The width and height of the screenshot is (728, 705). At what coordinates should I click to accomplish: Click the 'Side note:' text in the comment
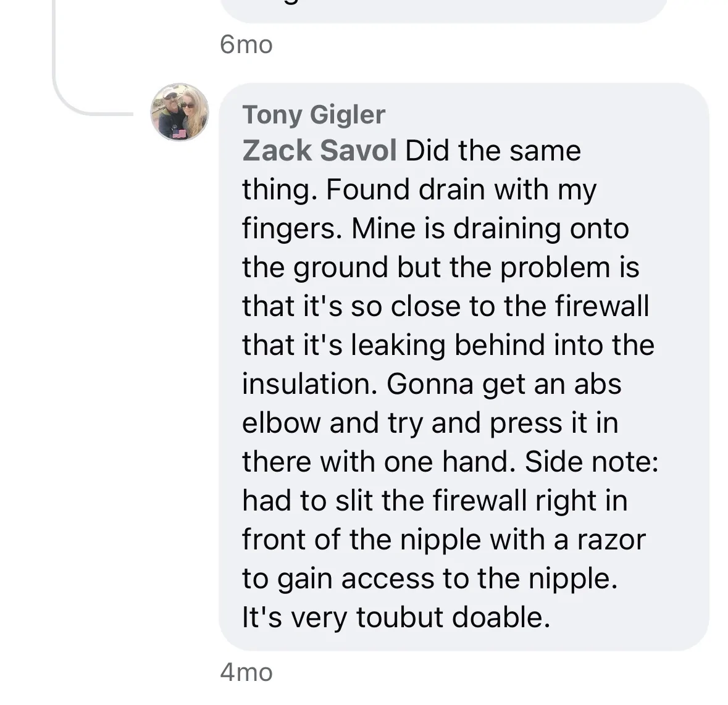click(x=592, y=462)
